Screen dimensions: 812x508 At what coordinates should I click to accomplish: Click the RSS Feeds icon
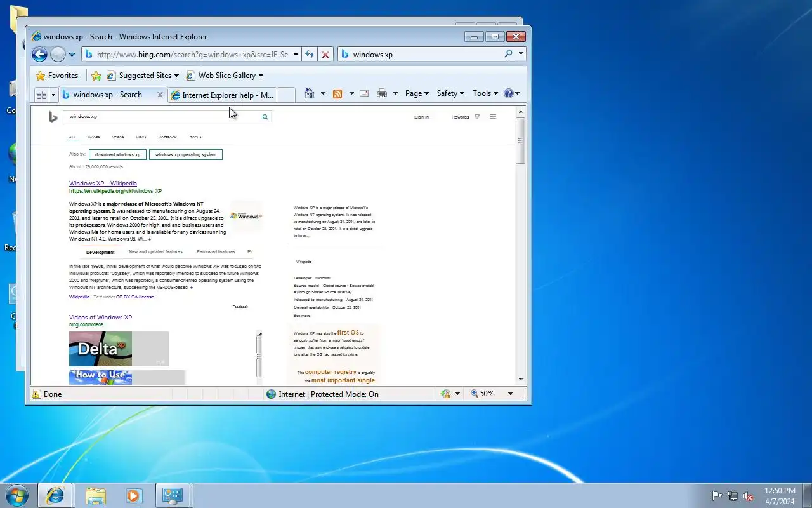[x=337, y=93]
